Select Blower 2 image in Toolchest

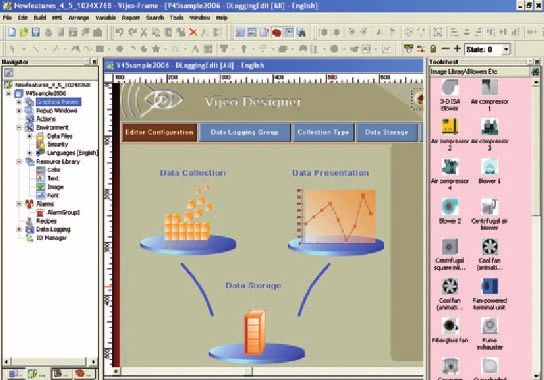450,207
